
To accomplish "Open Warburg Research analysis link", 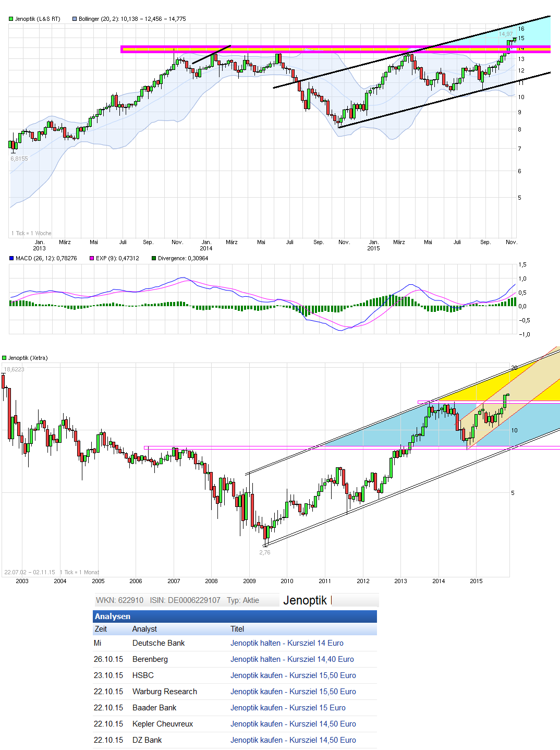I will [293, 692].
